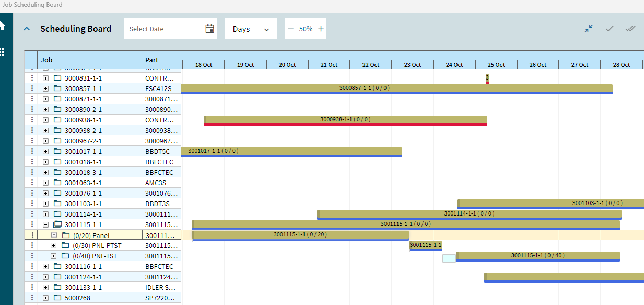644x305 pixels.
Task: Open the three-dot menu for job 3000857-1-1
Action: (x=32, y=88)
